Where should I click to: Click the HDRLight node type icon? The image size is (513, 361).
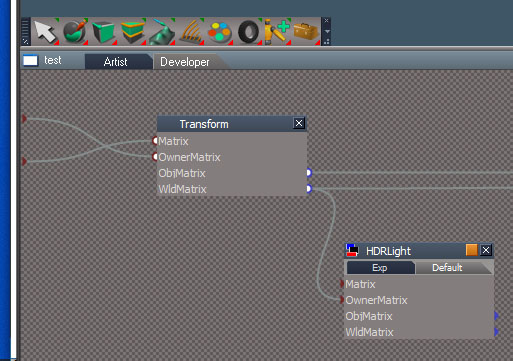click(x=352, y=250)
